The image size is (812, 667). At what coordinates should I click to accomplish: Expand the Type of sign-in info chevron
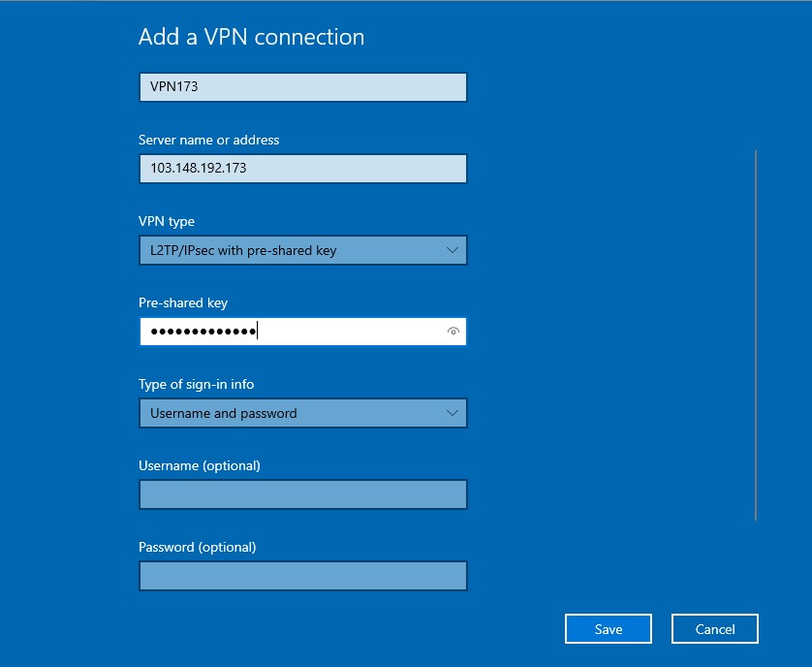453,413
